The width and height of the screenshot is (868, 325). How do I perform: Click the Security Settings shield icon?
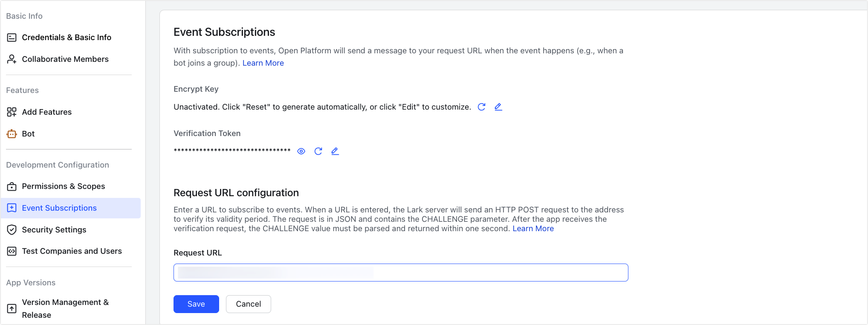(11, 229)
